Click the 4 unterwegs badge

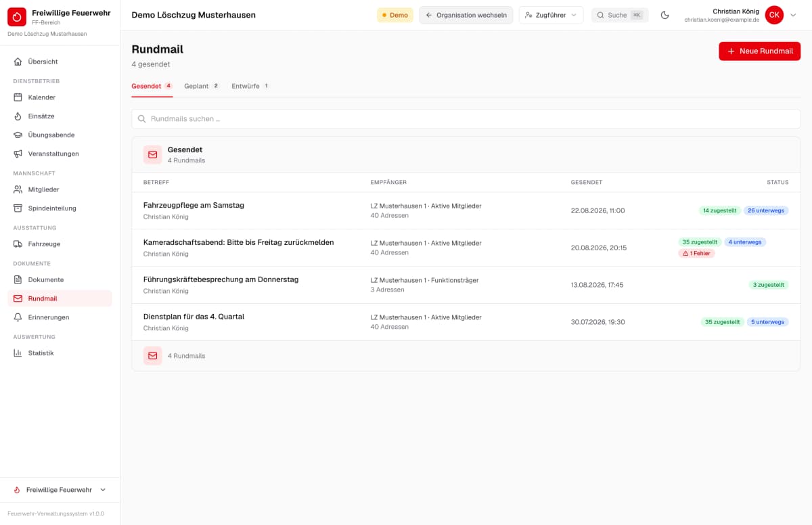coord(745,242)
